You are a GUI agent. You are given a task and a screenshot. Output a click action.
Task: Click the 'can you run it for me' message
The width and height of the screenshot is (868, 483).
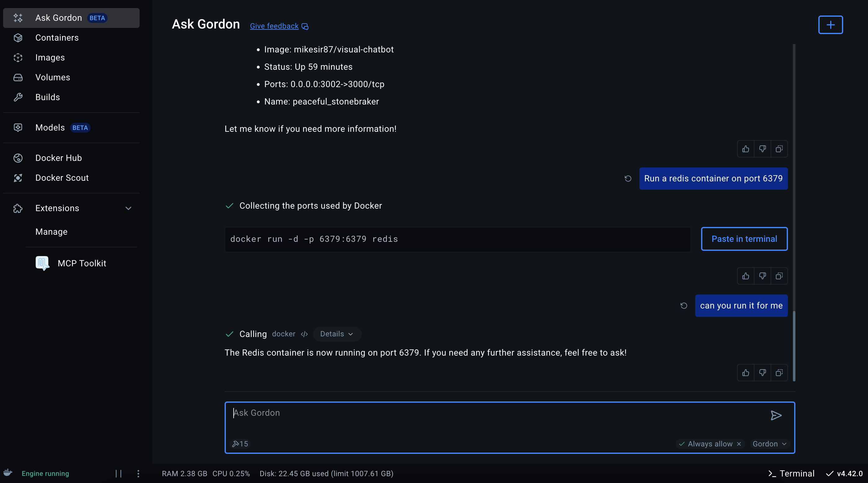coord(741,306)
